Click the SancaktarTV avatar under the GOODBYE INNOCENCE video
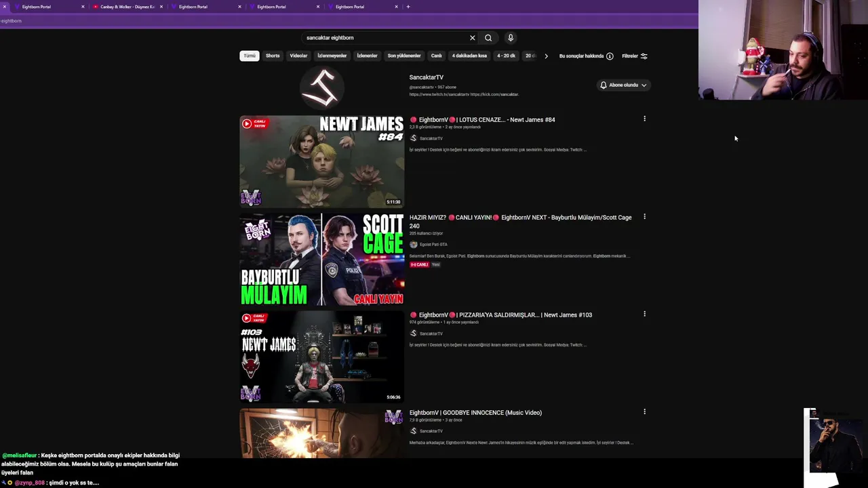The image size is (868, 488). (414, 431)
